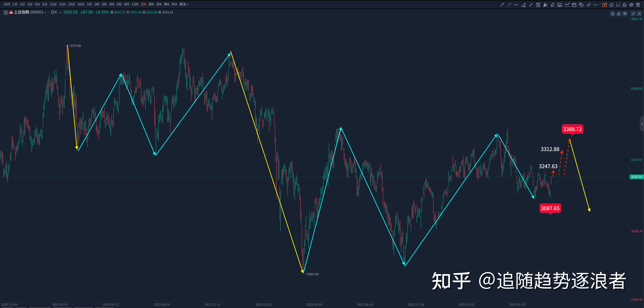This screenshot has width=644, height=308.
Task: Open the calendar event tool
Action: tap(574, 5)
